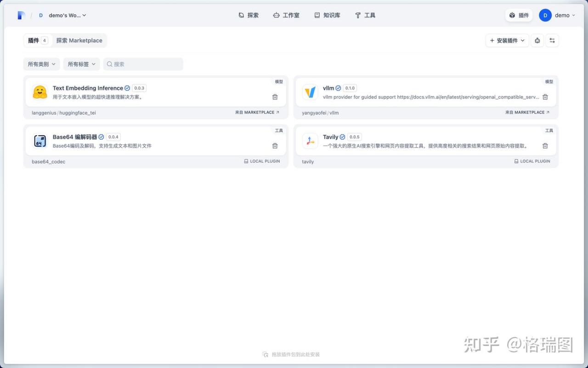Click the yangyaofei/vllm identifier text
The width and height of the screenshot is (588, 368).
[320, 113]
